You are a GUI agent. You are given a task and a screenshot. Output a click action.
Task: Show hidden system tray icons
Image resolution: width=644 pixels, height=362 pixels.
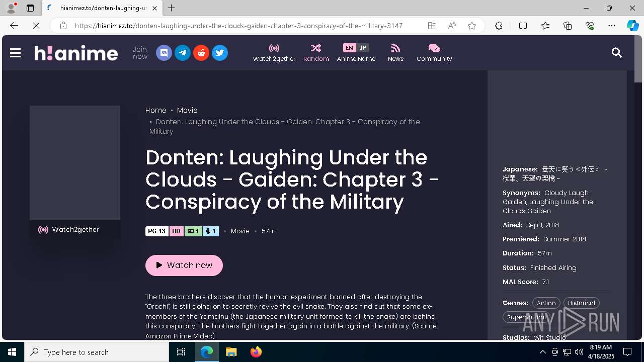tap(542, 352)
